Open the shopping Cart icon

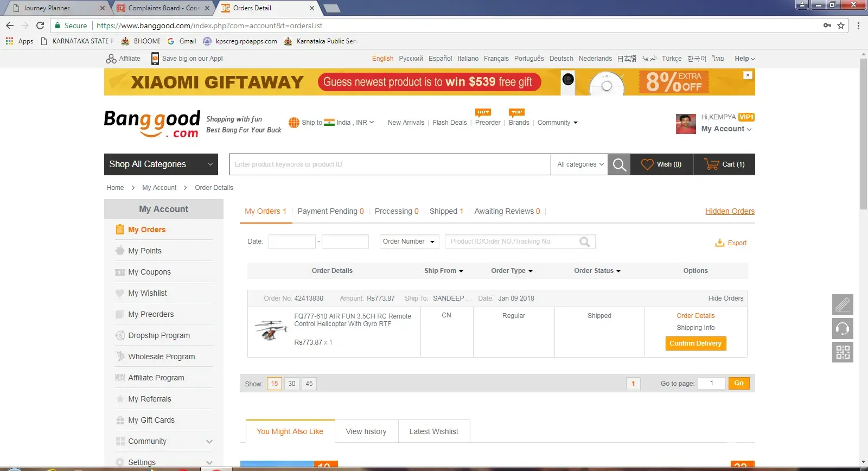711,164
